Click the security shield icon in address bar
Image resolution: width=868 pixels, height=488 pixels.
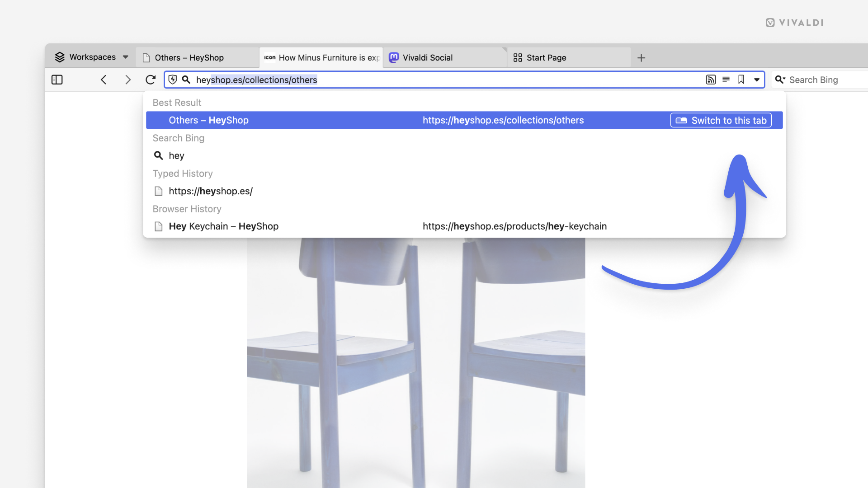click(x=172, y=79)
